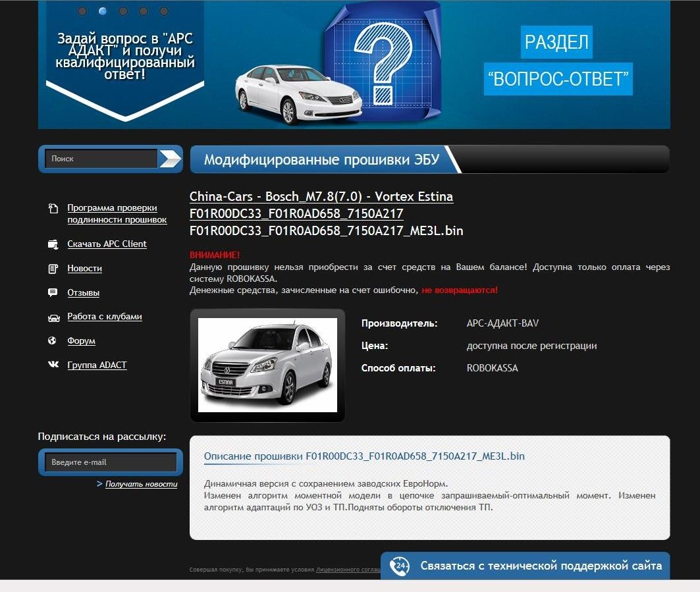Open the Работа с клубами link

click(x=105, y=317)
